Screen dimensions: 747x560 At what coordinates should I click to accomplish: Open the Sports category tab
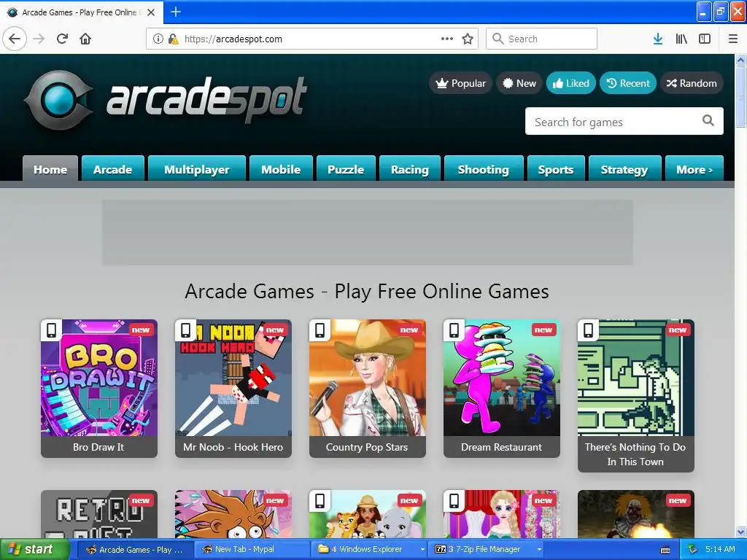(x=556, y=168)
